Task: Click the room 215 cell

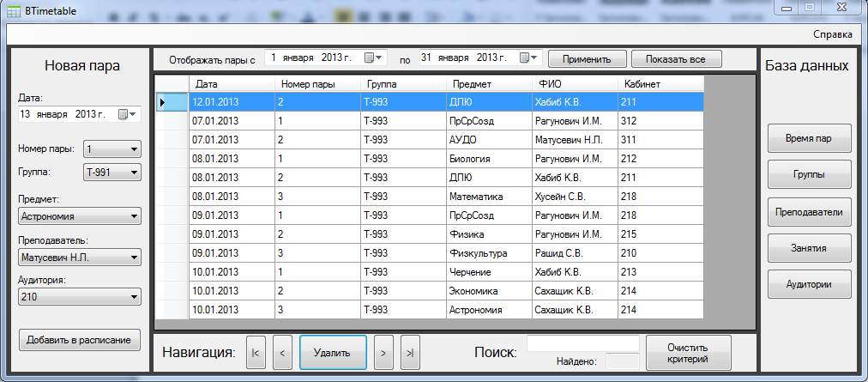Action: click(x=661, y=234)
